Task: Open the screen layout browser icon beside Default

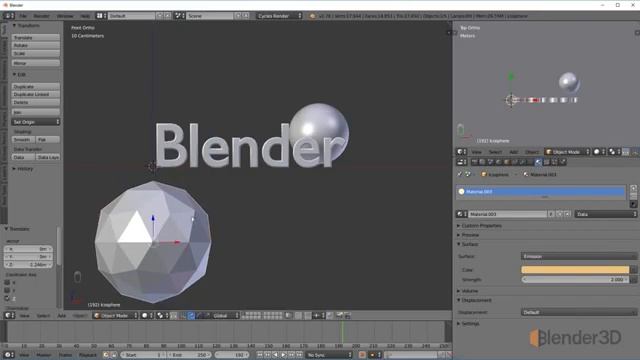Action: pyautogui.click(x=101, y=16)
